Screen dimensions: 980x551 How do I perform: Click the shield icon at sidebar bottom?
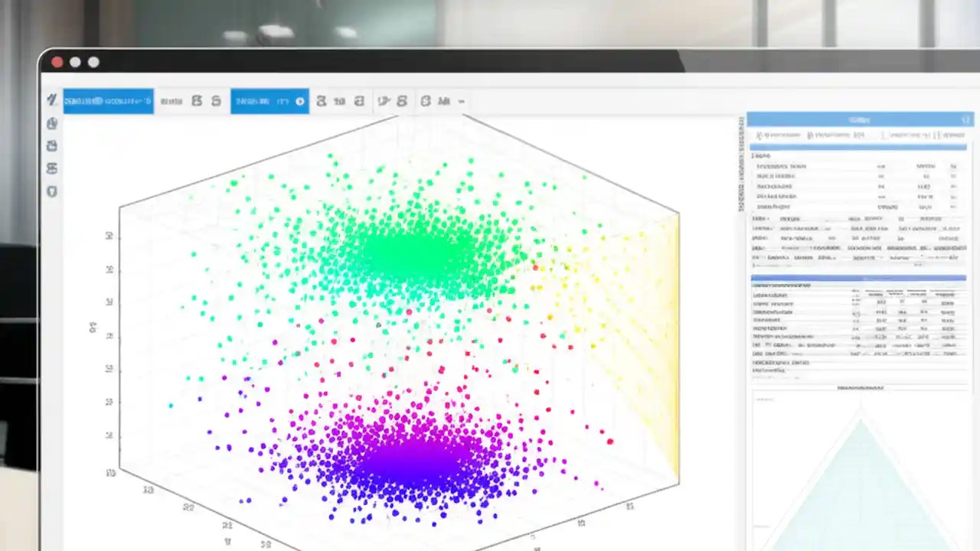pos(52,191)
